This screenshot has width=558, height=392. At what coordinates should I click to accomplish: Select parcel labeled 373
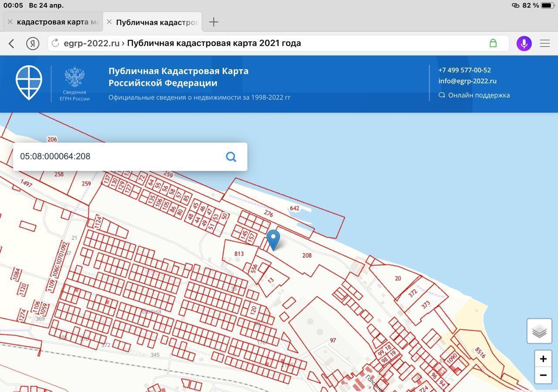tap(426, 304)
